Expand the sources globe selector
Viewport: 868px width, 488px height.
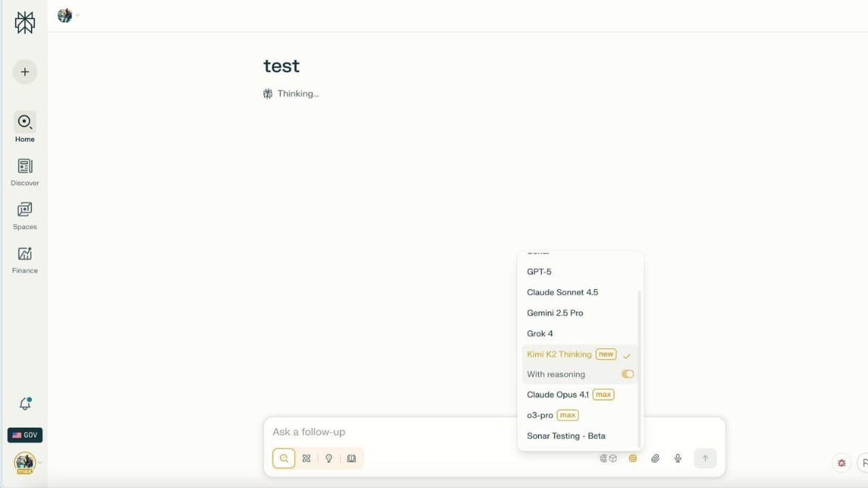coord(608,458)
